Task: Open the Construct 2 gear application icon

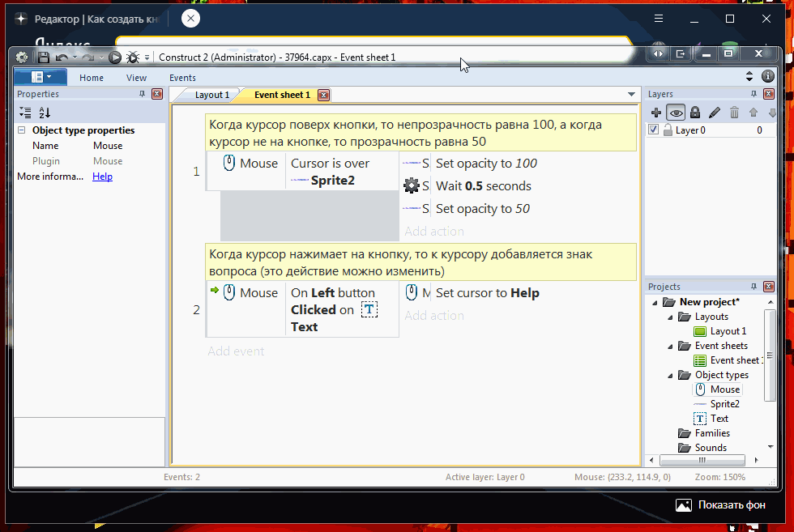Action: click(22, 57)
